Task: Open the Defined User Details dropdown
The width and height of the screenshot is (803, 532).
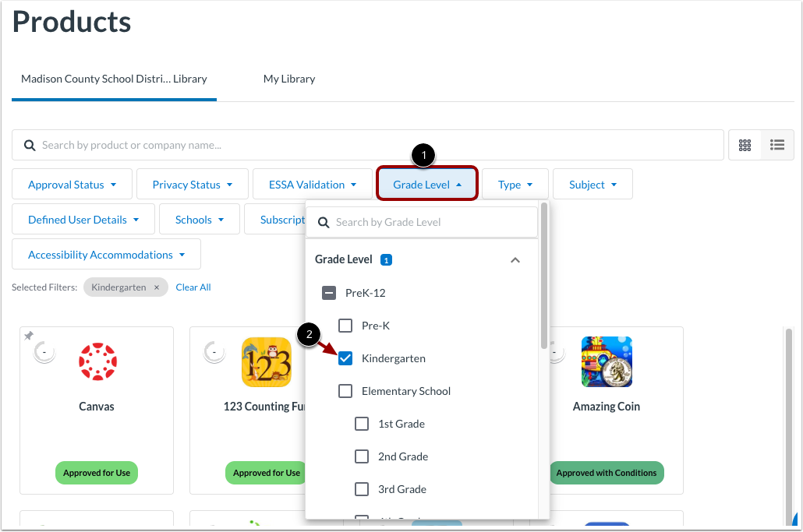Action: [83, 220]
